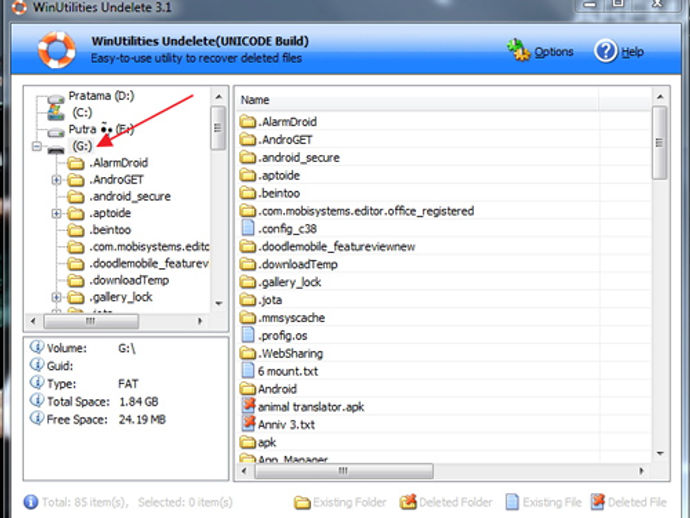Select the Pratama (D:) drive
Viewport: 690px width, 518px height.
pos(101,96)
